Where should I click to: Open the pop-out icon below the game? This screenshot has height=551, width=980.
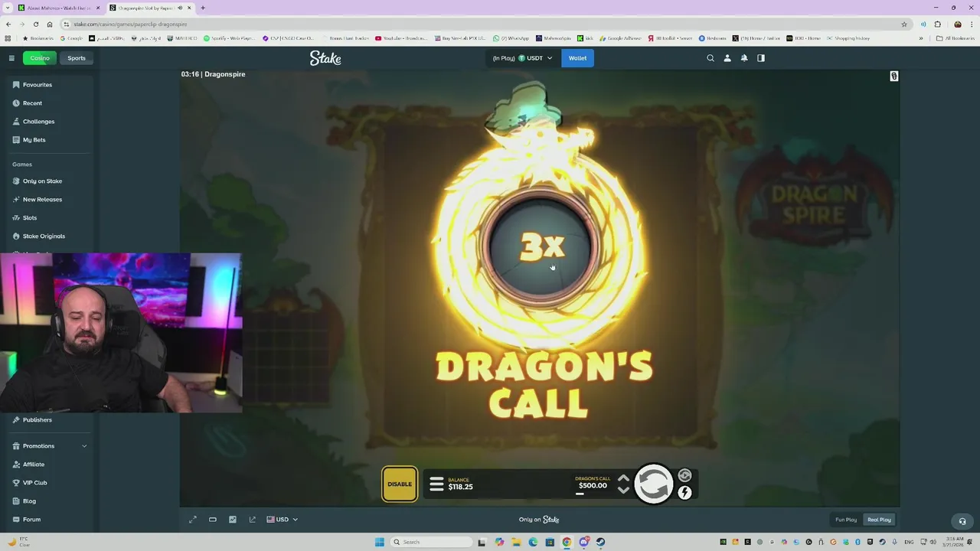[x=253, y=520]
